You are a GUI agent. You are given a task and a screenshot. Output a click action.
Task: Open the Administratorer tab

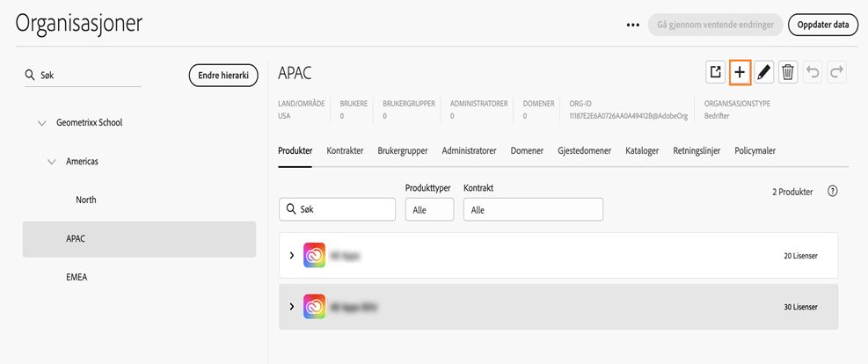pos(469,150)
